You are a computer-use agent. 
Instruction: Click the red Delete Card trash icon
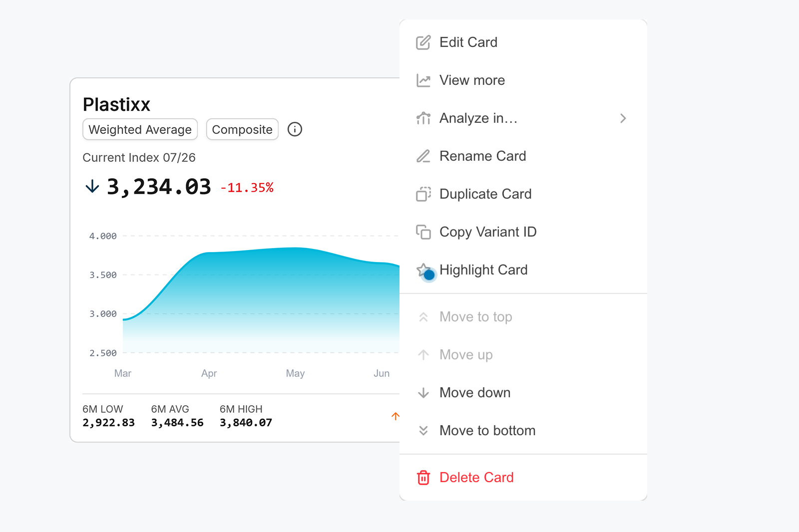(423, 478)
